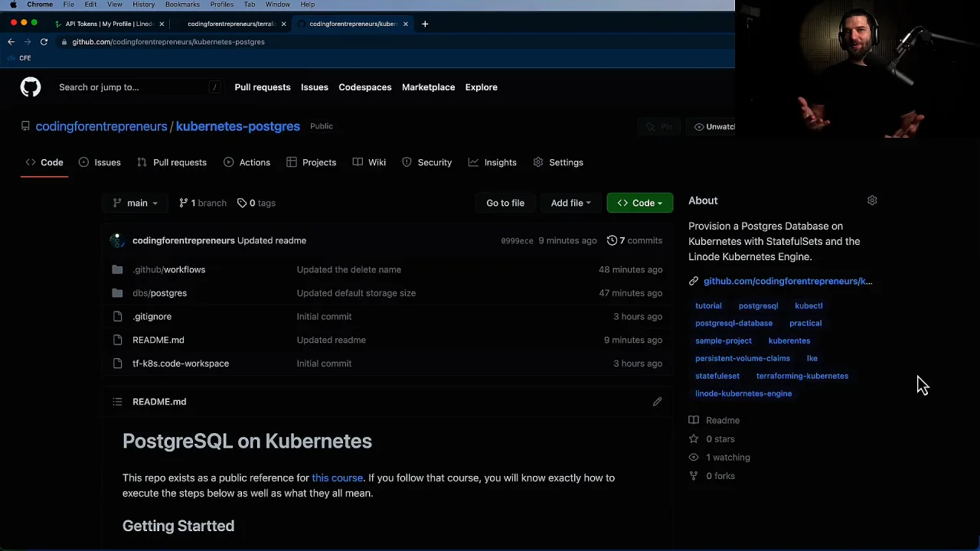Click the repository icon beside codingforentrepreneurs
This screenshot has height=551, width=980.
25,126
